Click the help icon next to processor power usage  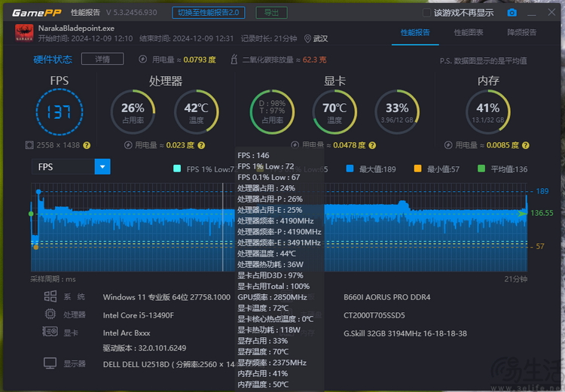(x=200, y=145)
